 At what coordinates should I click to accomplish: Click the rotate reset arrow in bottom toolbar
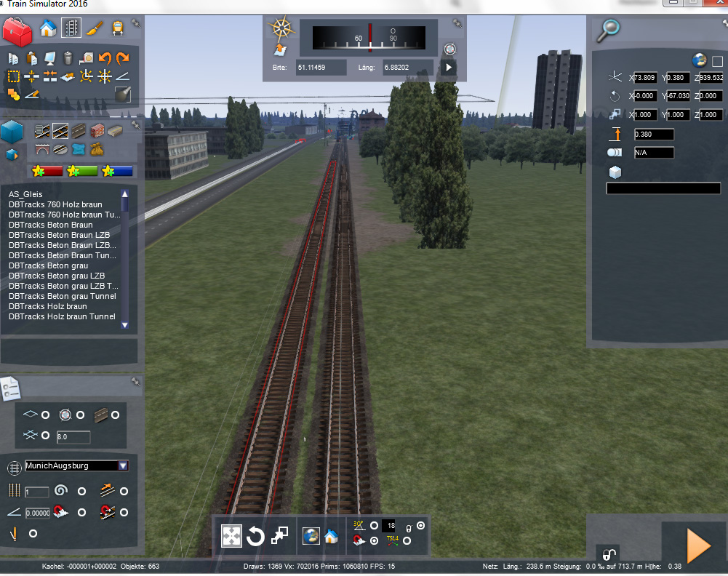[255, 537]
